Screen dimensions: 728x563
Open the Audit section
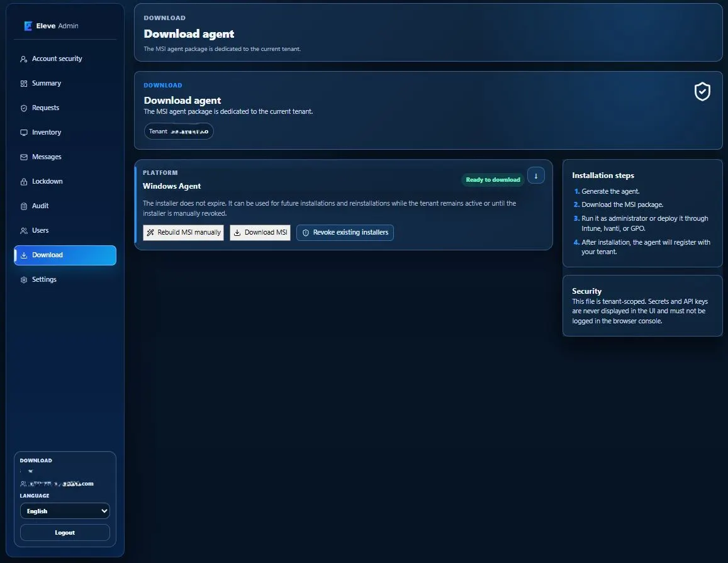click(65, 206)
